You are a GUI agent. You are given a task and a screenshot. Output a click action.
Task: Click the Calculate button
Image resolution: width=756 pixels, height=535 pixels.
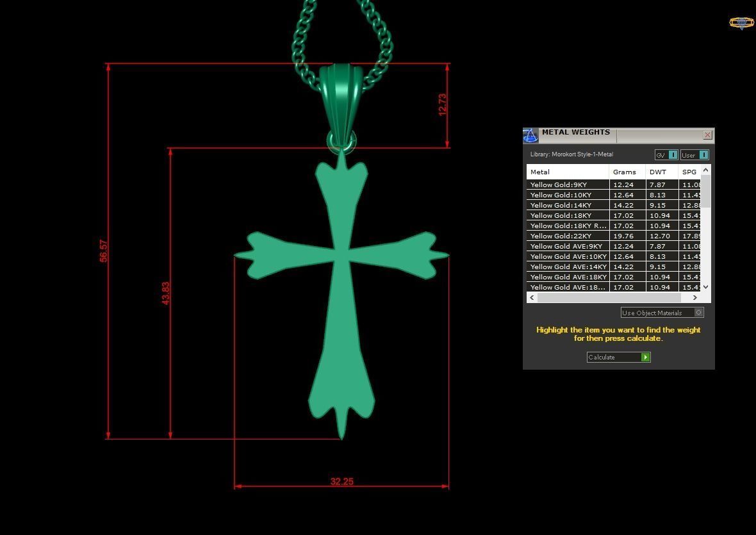pos(619,357)
